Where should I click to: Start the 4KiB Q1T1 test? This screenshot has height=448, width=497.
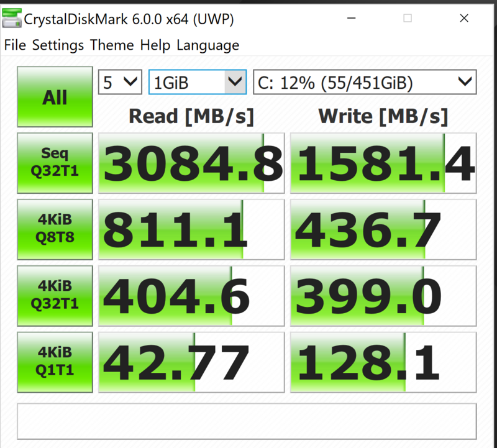click(55, 362)
